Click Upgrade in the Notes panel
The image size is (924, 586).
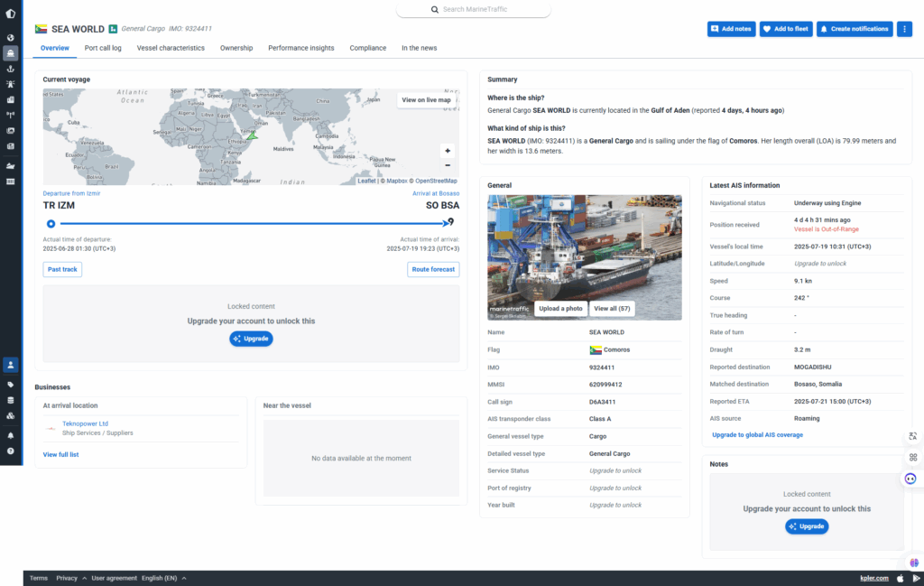click(x=807, y=526)
